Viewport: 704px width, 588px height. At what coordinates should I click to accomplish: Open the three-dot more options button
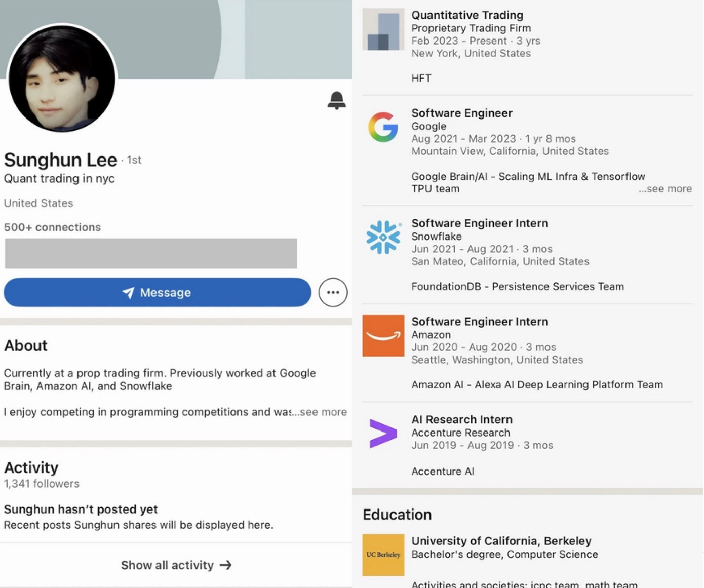coord(333,292)
